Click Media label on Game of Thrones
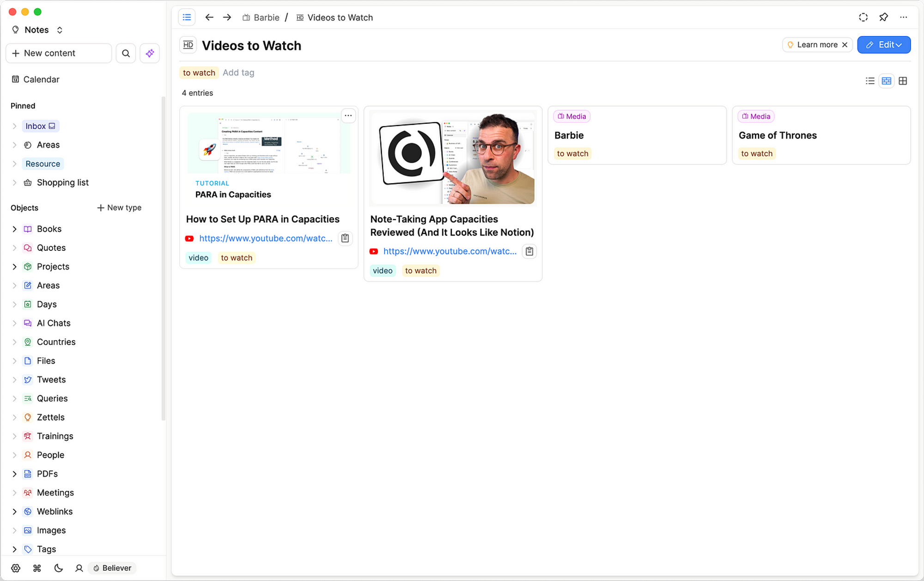The width and height of the screenshot is (924, 581). point(756,116)
